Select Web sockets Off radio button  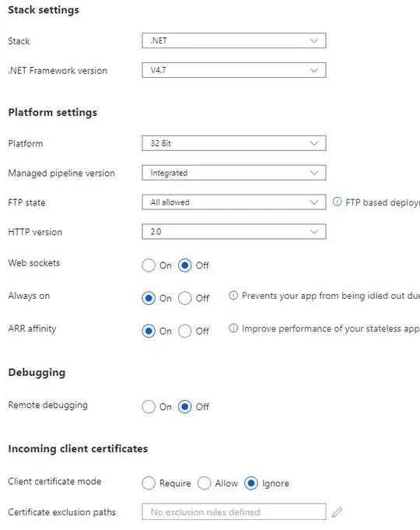185,265
